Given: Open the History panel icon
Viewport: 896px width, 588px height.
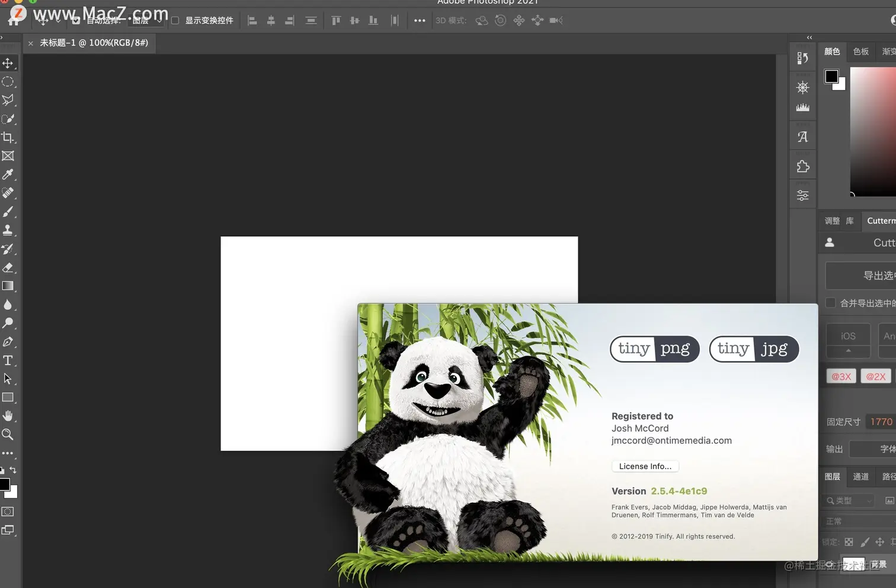Looking at the screenshot, I should (802, 58).
